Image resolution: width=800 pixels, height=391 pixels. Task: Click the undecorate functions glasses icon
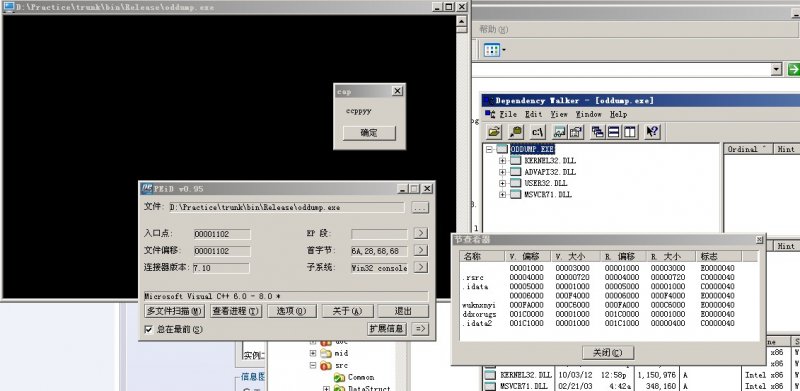(560, 132)
